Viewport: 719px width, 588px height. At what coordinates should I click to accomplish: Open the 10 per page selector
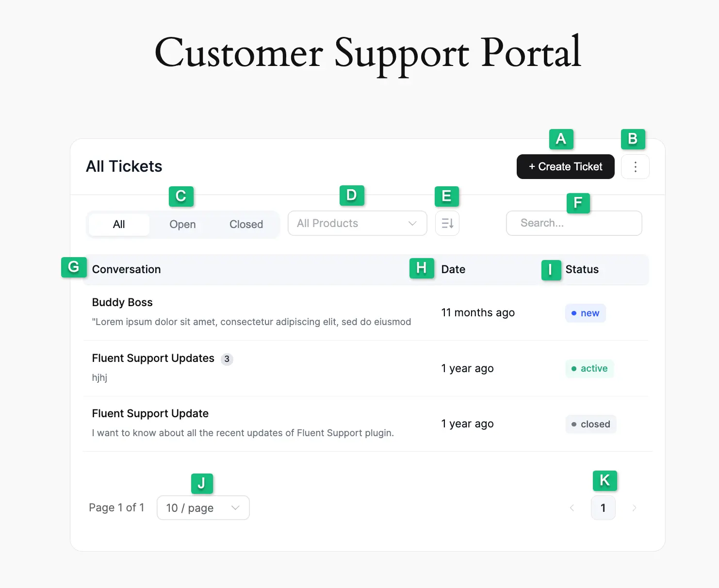203,507
